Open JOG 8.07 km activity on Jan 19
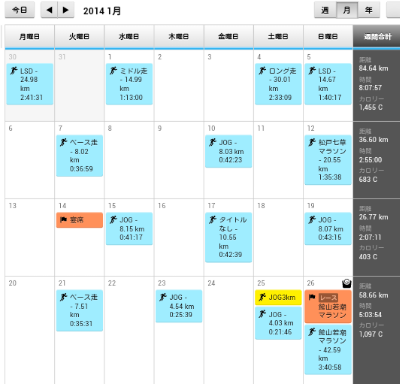Image resolution: width=400 pixels, height=384 pixels. 328,229
